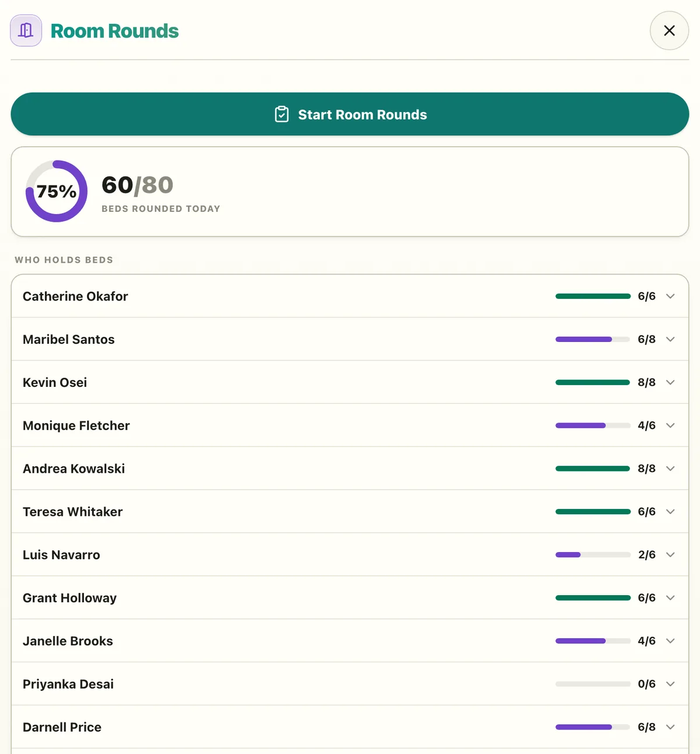
Task: Click Priyanka Desai's empty progress bar
Action: click(593, 684)
